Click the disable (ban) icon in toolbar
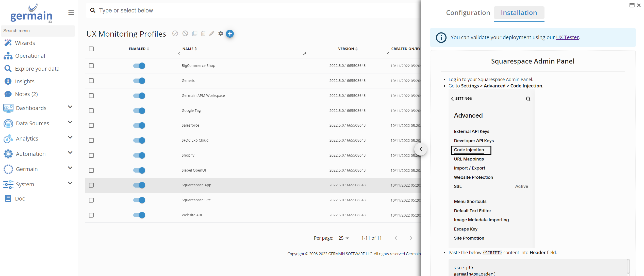 pyautogui.click(x=185, y=34)
